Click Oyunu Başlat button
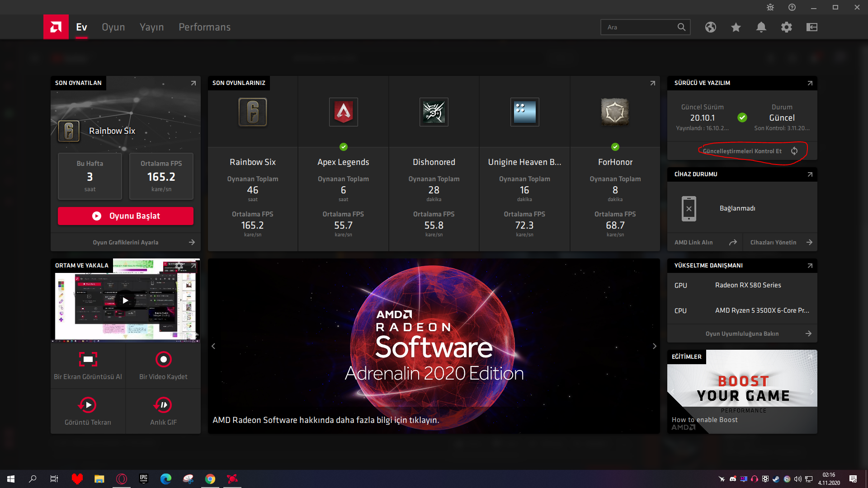This screenshot has height=488, width=868. tap(126, 216)
